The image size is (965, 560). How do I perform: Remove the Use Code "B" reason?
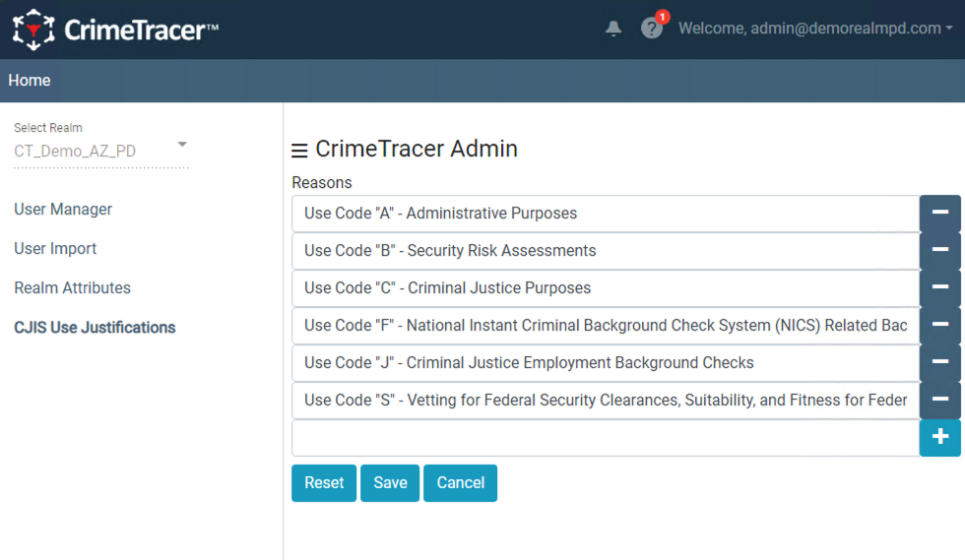939,250
